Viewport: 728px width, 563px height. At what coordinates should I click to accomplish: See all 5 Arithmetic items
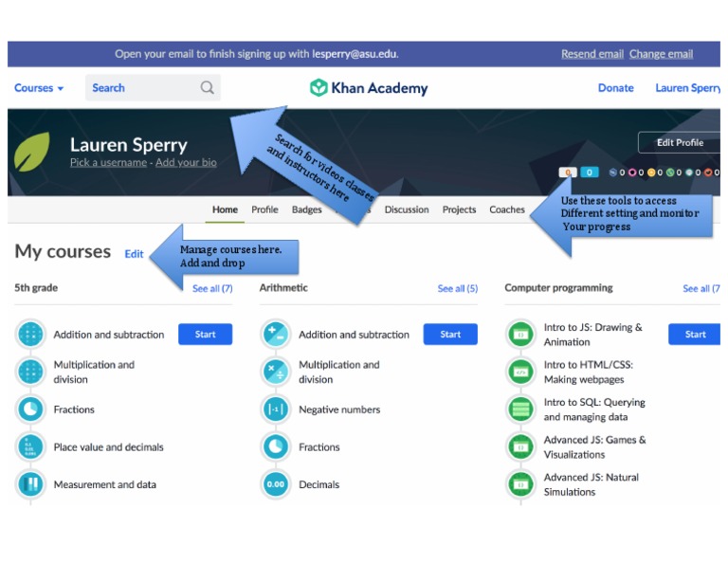(x=457, y=288)
